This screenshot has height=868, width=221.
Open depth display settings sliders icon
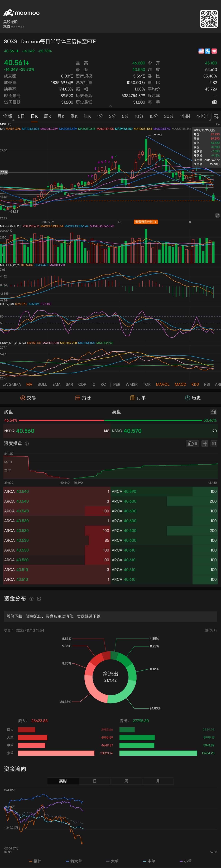[x=204, y=443]
